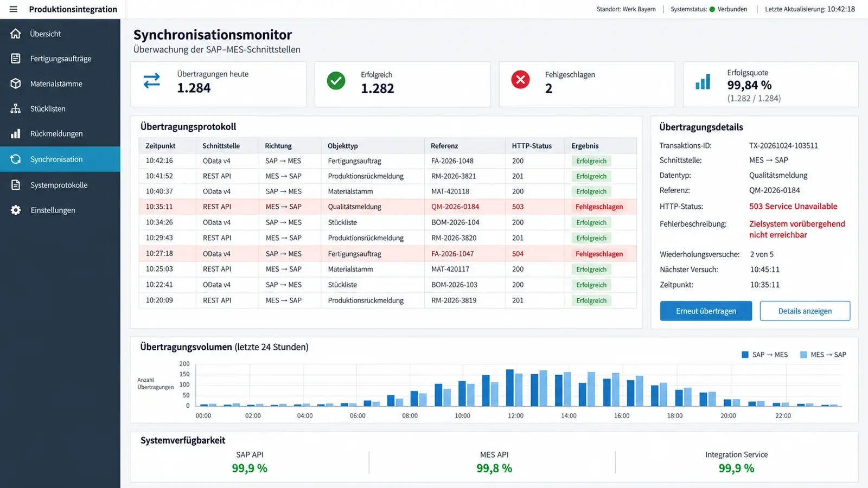Navigate to Materialstämme
This screenshot has height=488, width=868.
60,84
